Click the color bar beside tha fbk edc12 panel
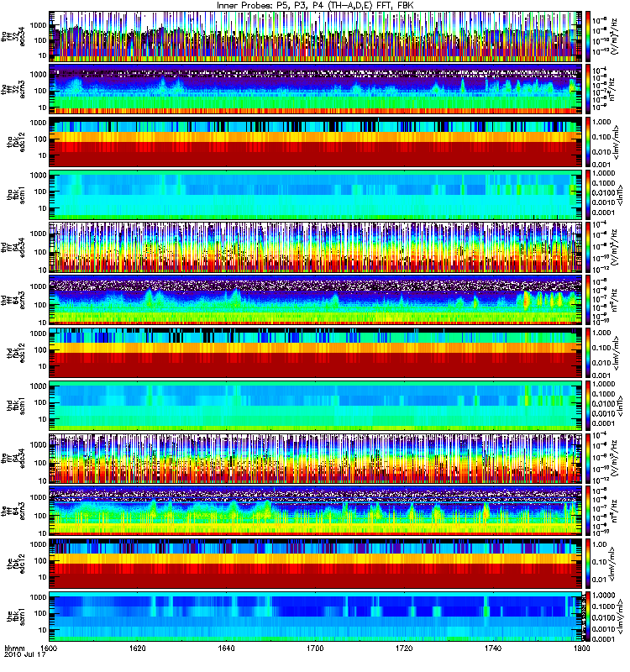 pos(588,141)
